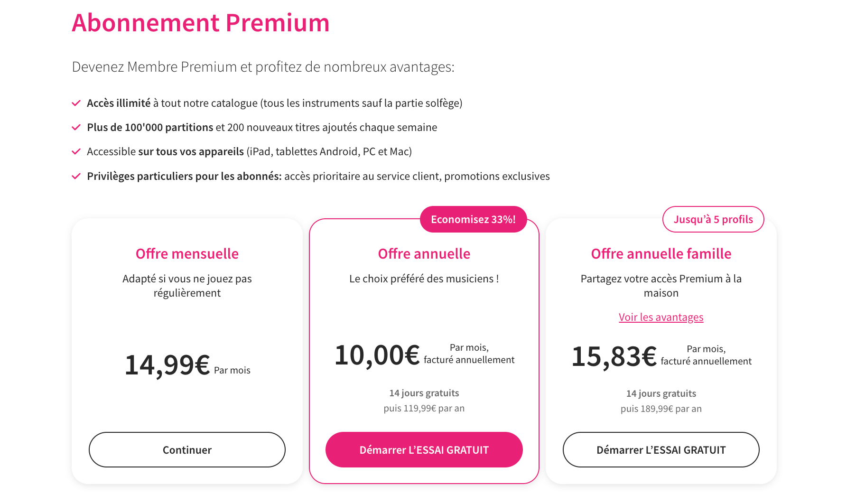The width and height of the screenshot is (856, 504).
Task: Open the "Voir les avantages" link
Action: [x=661, y=317]
